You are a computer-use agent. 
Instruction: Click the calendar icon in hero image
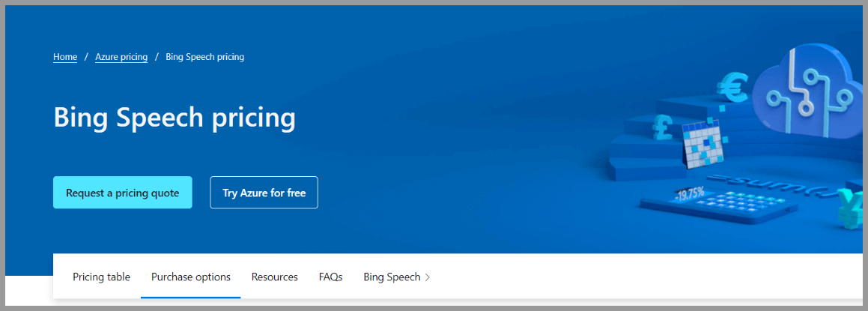click(x=702, y=144)
